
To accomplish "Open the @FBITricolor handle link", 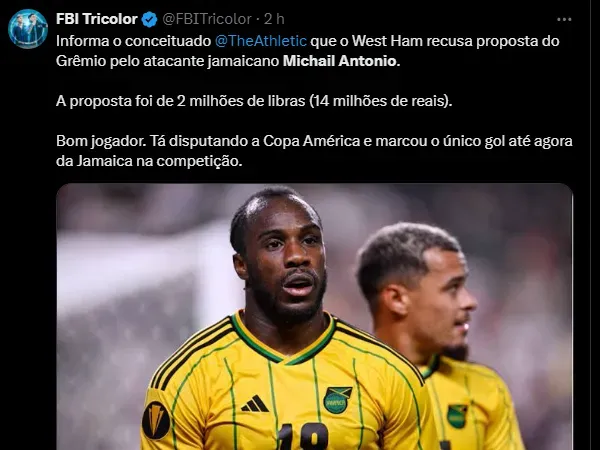I will coord(207,19).
